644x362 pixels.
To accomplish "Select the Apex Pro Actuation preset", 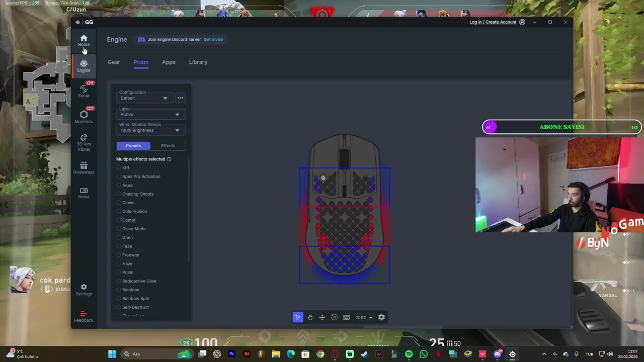I will 138,176.
